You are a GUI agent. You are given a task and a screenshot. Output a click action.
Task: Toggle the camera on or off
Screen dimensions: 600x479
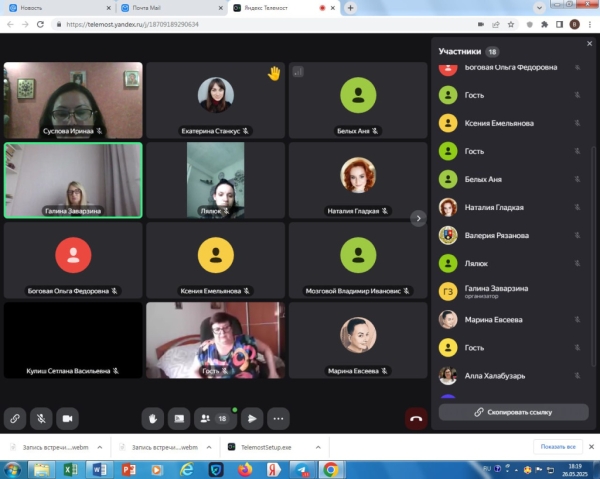[68, 418]
